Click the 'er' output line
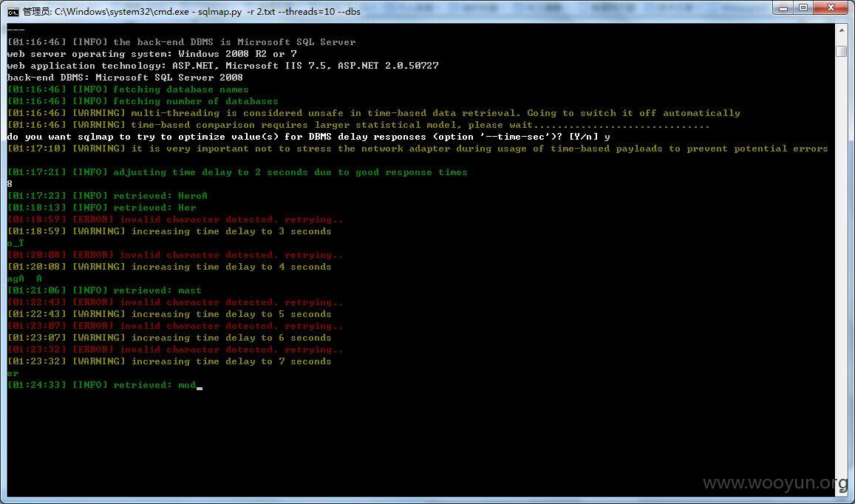This screenshot has width=855, height=504. (x=13, y=374)
